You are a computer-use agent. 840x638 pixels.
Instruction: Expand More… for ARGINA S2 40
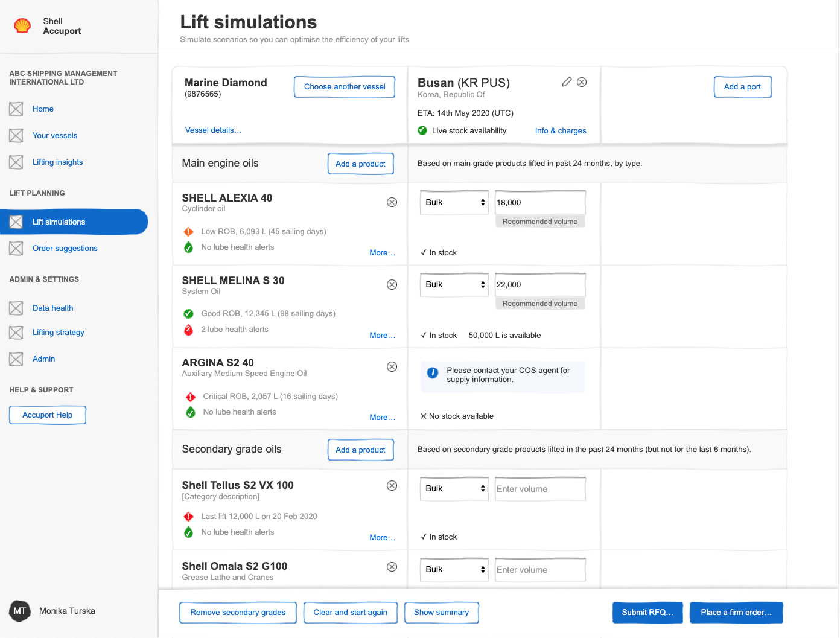383,418
